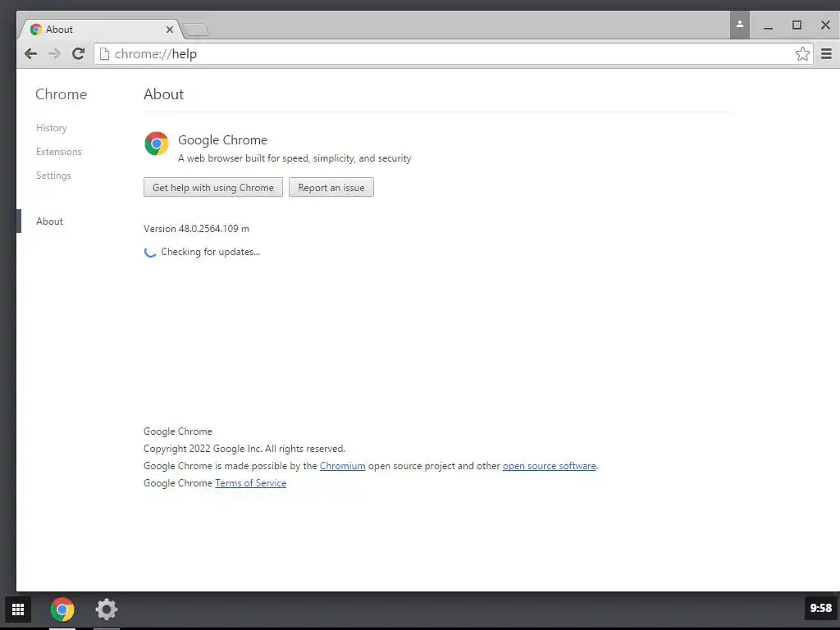Click the forward navigation arrow
The height and width of the screenshot is (630, 840).
[x=54, y=53]
